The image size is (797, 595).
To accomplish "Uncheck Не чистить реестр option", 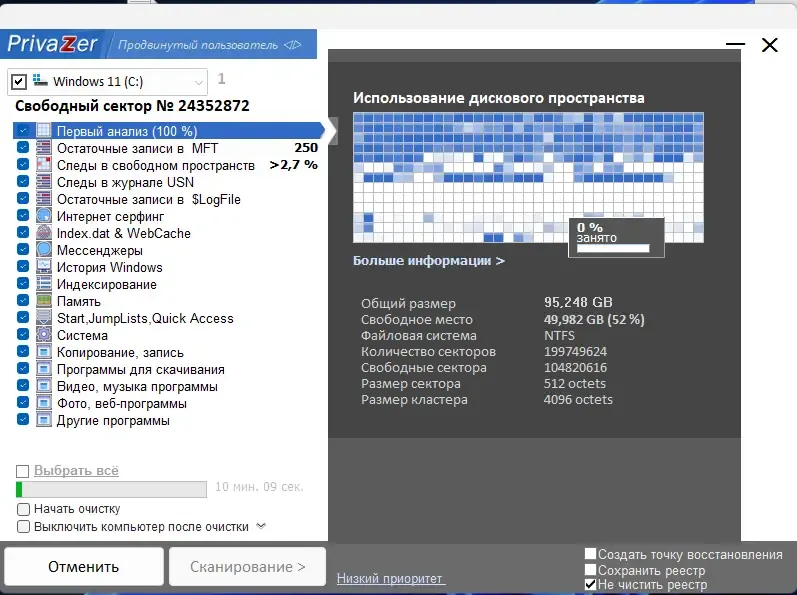I will (x=590, y=584).
